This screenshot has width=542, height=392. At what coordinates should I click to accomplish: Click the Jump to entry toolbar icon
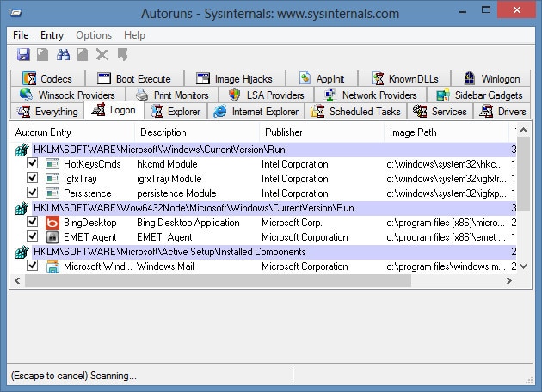(x=122, y=54)
